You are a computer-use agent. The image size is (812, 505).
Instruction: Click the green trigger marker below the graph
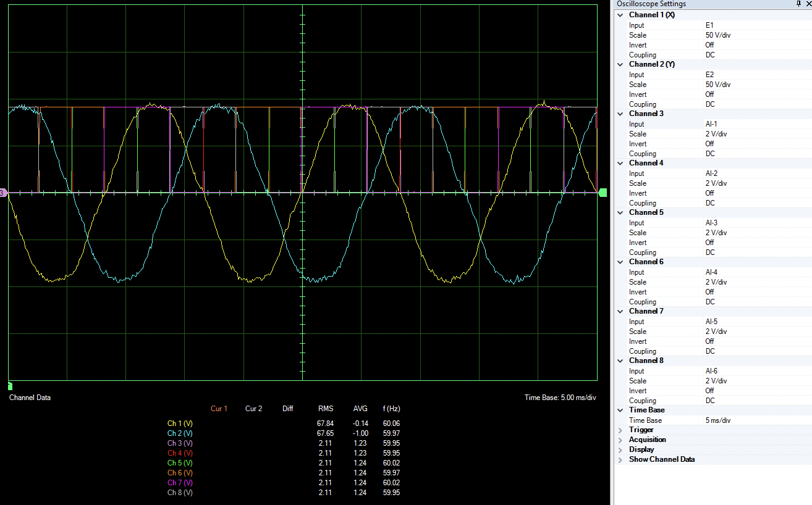[10, 386]
